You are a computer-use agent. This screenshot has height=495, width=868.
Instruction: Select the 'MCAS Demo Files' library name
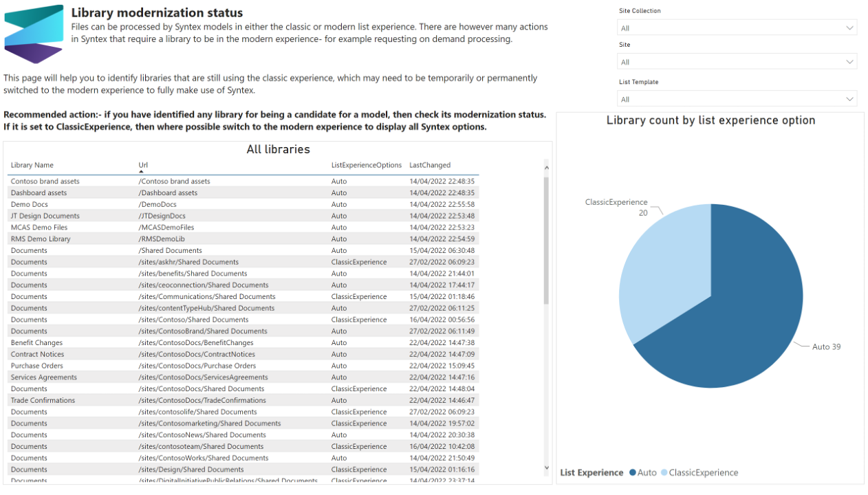pos(39,228)
